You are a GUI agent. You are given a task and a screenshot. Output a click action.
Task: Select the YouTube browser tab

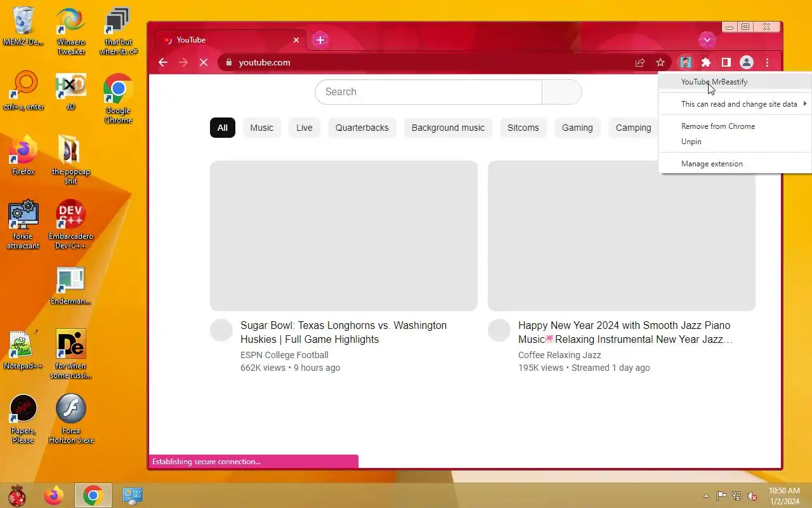click(232, 40)
